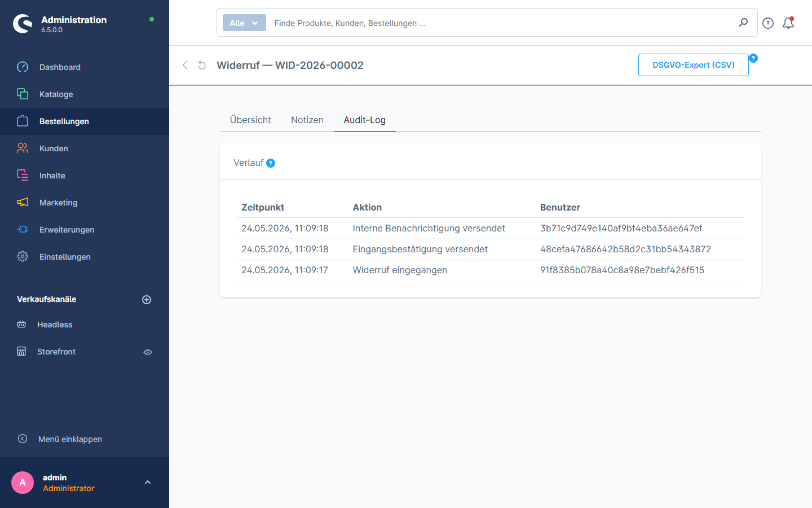Image resolution: width=812 pixels, height=508 pixels.
Task: Click the Headless basket icon
Action: (21, 325)
